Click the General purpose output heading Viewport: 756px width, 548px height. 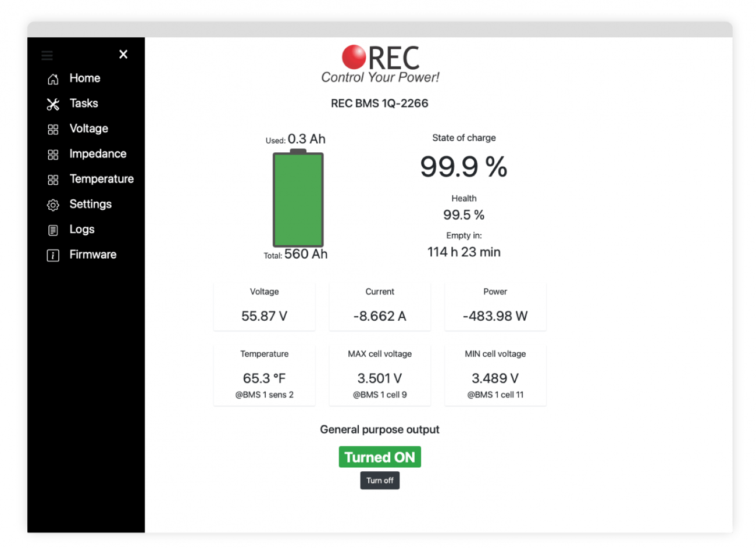coord(380,430)
